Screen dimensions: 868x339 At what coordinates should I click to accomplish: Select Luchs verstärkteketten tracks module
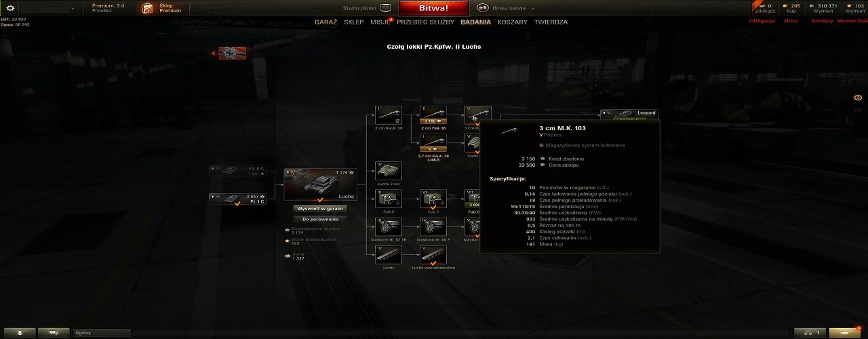tap(433, 254)
